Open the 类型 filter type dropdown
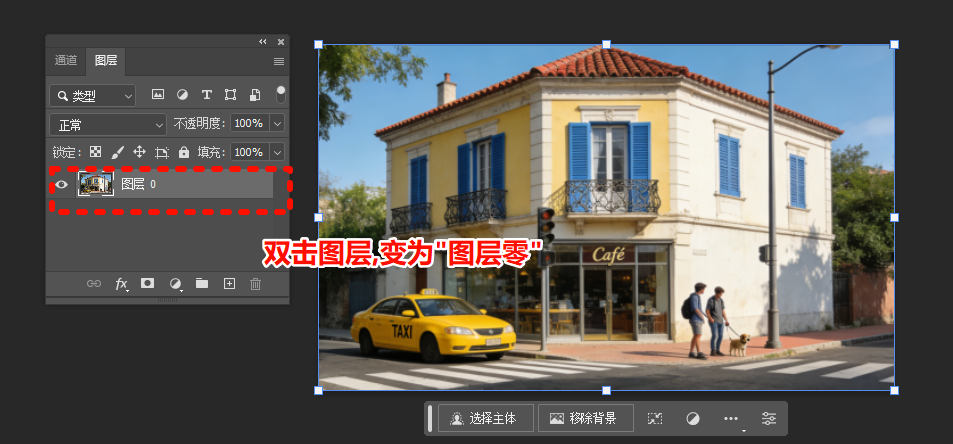This screenshot has height=444, width=953. 93,95
